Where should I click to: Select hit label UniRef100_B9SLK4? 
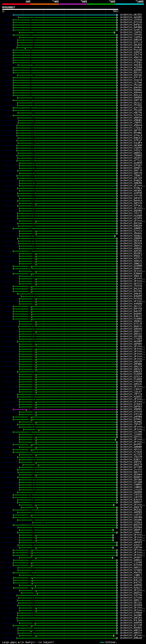click(131, 95)
